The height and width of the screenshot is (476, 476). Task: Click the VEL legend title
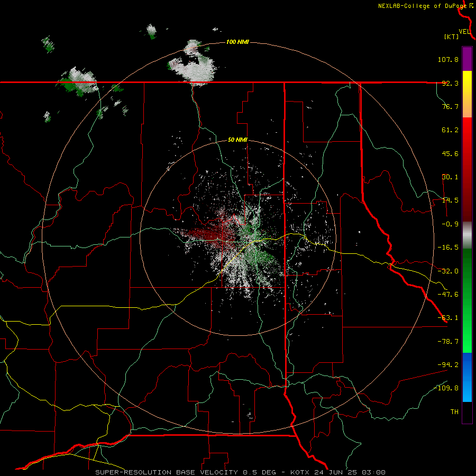464,32
